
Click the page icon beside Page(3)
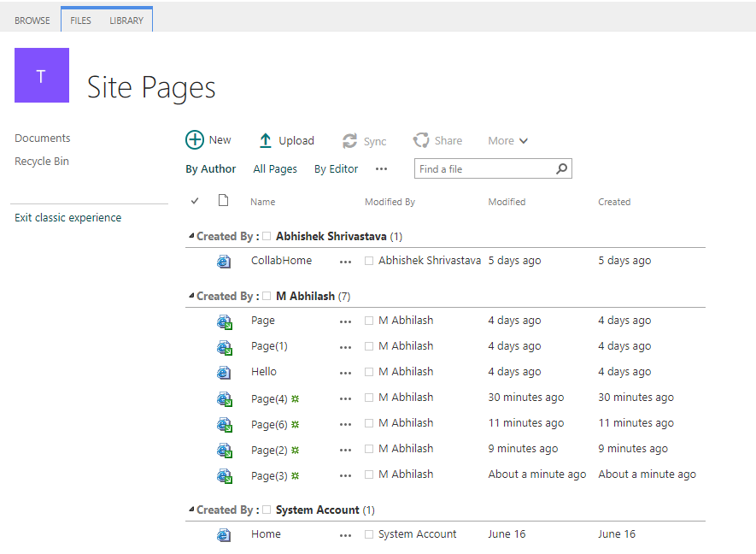[224, 476]
